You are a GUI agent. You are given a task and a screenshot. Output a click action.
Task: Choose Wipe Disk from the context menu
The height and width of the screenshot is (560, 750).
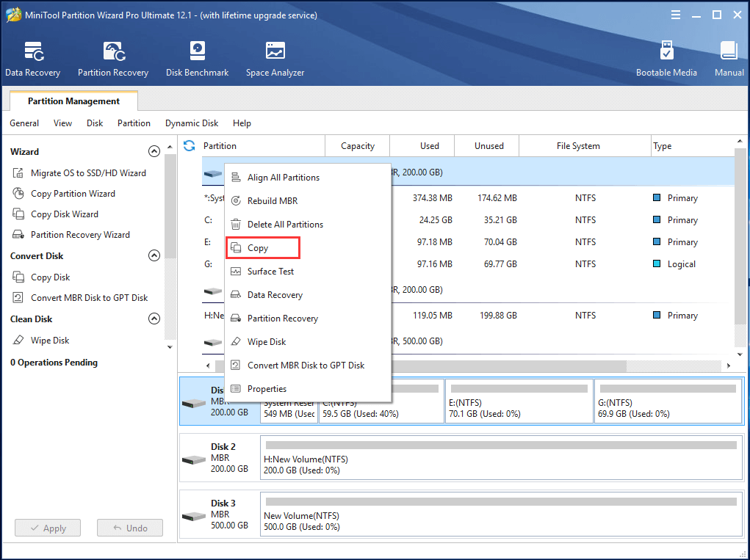click(308, 341)
